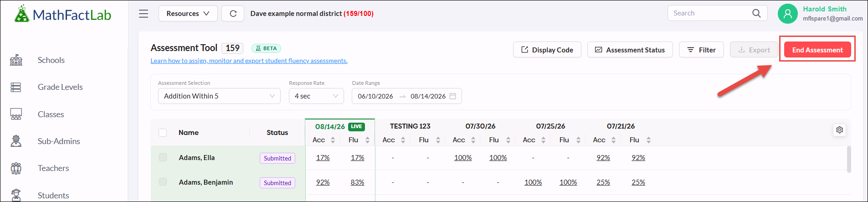Click the 159 count badge
Viewport: 868px width, 202px height.
click(232, 48)
